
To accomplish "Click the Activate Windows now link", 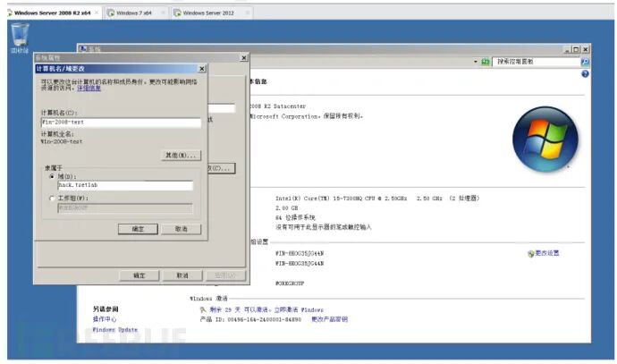I will 299,310.
